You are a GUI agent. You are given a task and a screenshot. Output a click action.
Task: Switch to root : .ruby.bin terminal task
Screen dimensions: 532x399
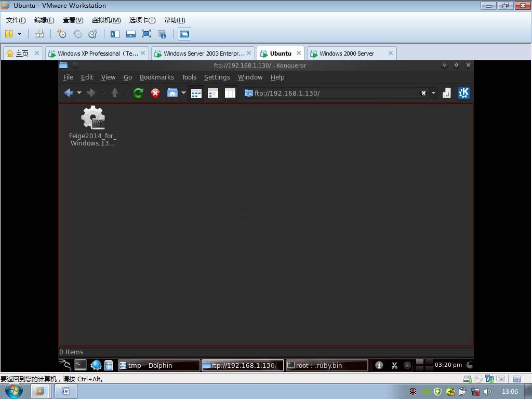[327, 365]
